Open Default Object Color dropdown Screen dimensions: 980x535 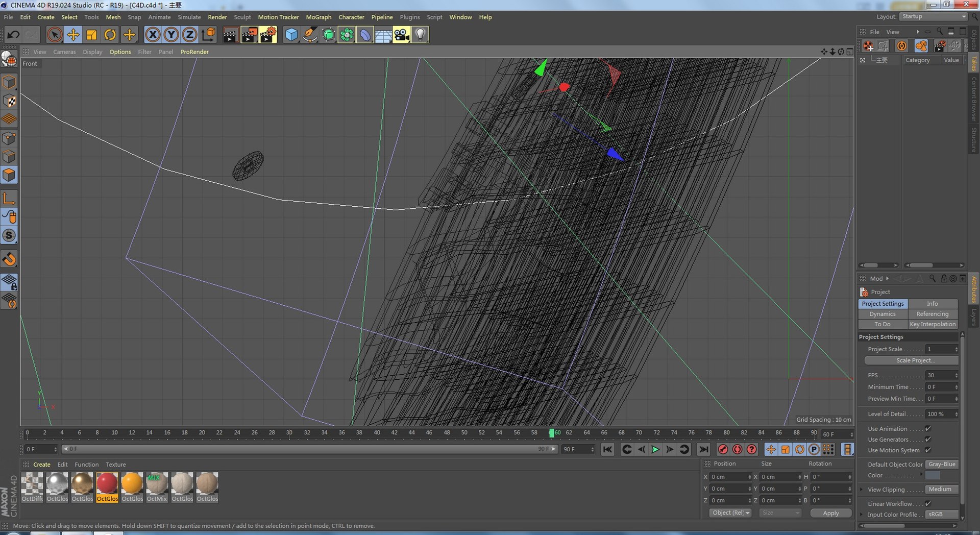coord(942,465)
